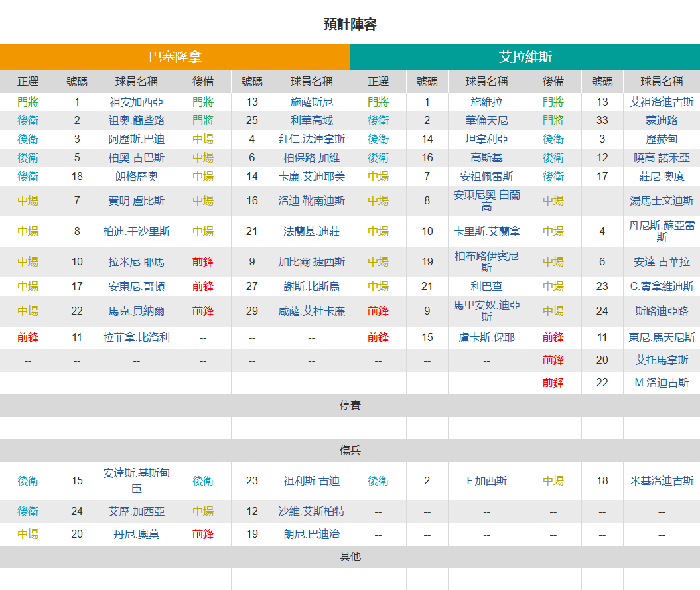This screenshot has width=700, height=590.
Task: Open substitute goalkeeper 施薩斯尼
Action: pyautogui.click(x=312, y=102)
